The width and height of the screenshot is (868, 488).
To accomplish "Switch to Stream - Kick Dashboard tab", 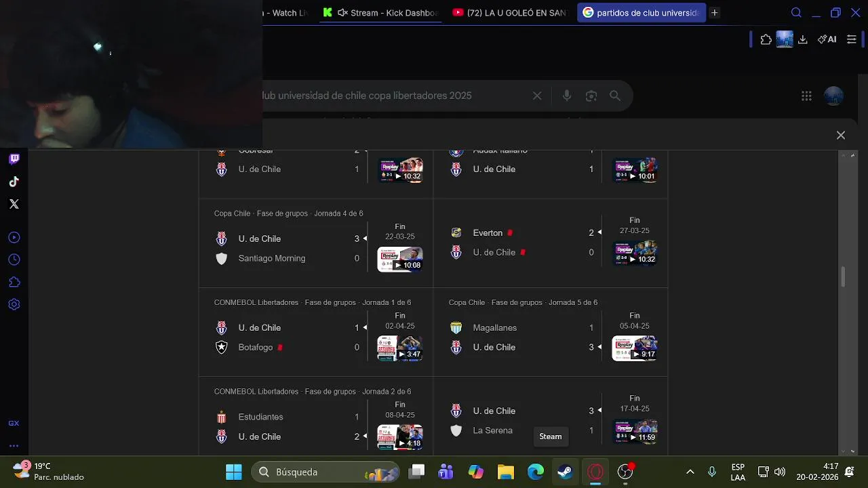I will 381,12.
